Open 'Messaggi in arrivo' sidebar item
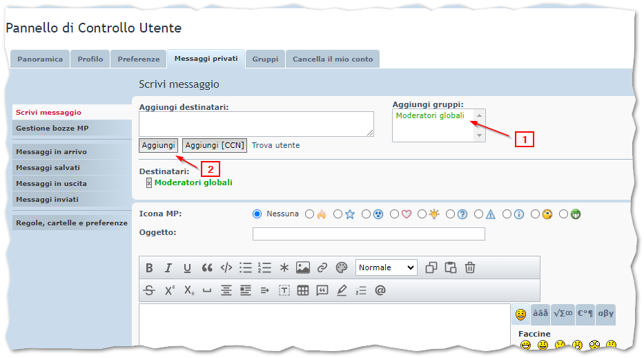 52,152
